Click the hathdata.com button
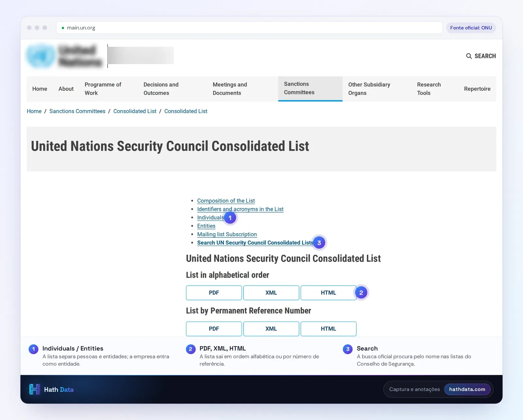Image resolution: width=523 pixels, height=420 pixels. [x=467, y=389]
